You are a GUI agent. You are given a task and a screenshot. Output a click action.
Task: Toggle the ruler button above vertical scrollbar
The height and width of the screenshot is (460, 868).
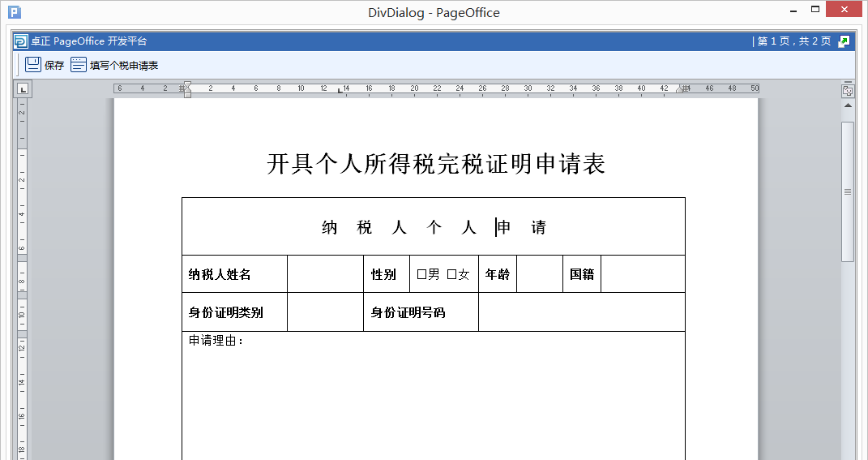coord(848,91)
